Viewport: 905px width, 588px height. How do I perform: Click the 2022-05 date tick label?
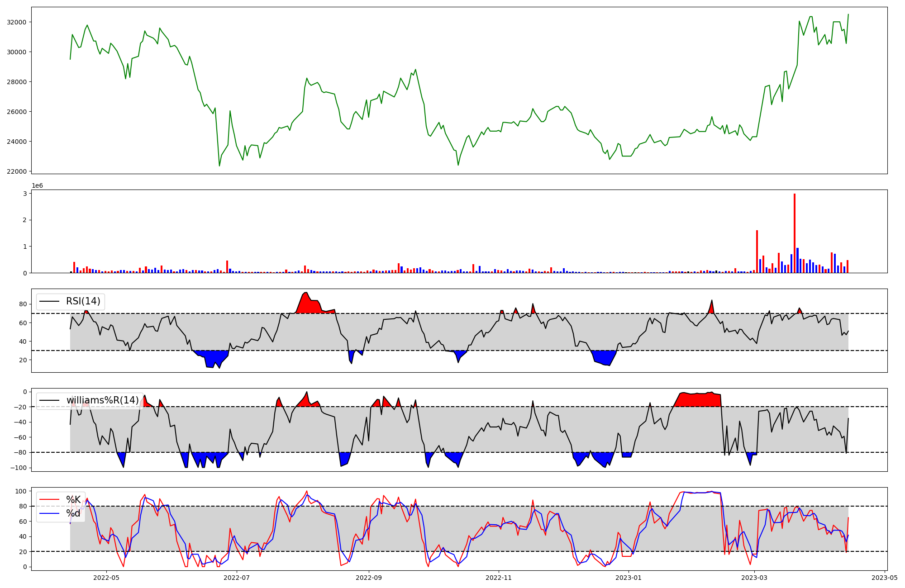(x=106, y=578)
